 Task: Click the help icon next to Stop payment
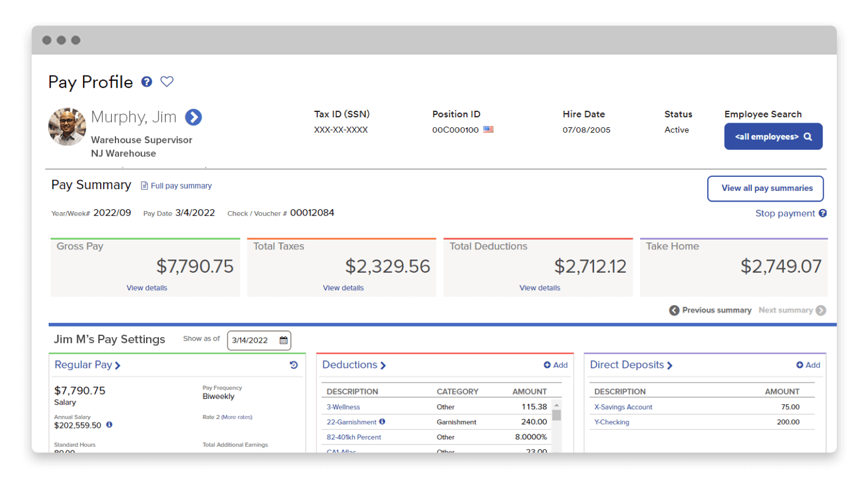[x=823, y=213]
